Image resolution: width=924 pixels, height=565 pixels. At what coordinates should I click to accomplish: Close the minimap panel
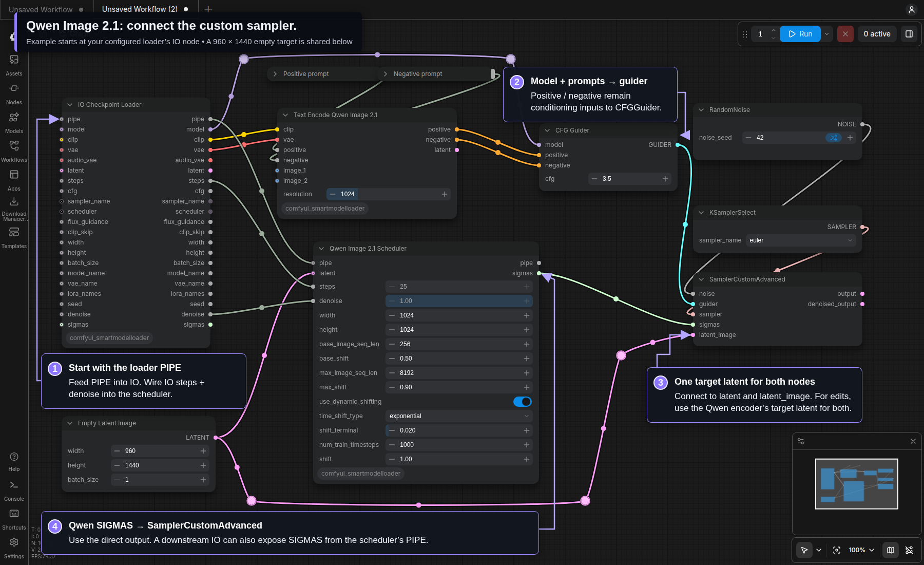[x=913, y=441]
